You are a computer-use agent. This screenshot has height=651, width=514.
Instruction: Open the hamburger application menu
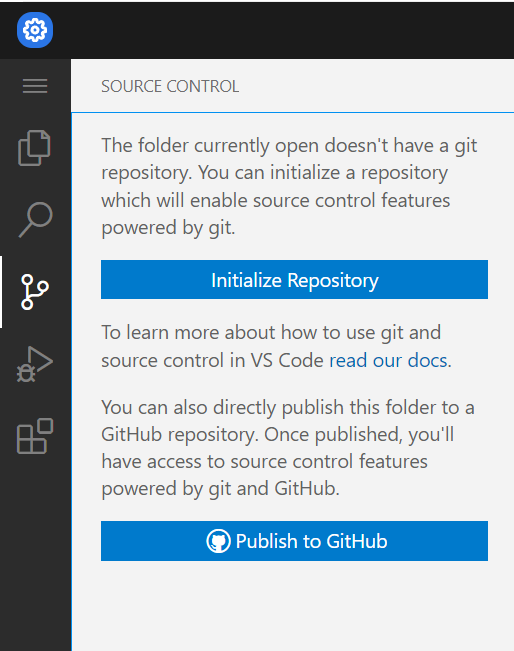click(35, 86)
